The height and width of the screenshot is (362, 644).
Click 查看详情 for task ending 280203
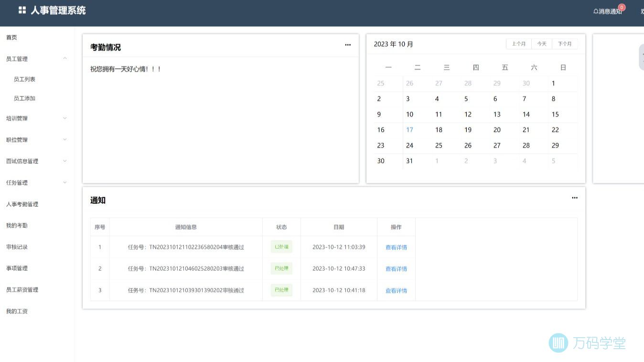[396, 269]
